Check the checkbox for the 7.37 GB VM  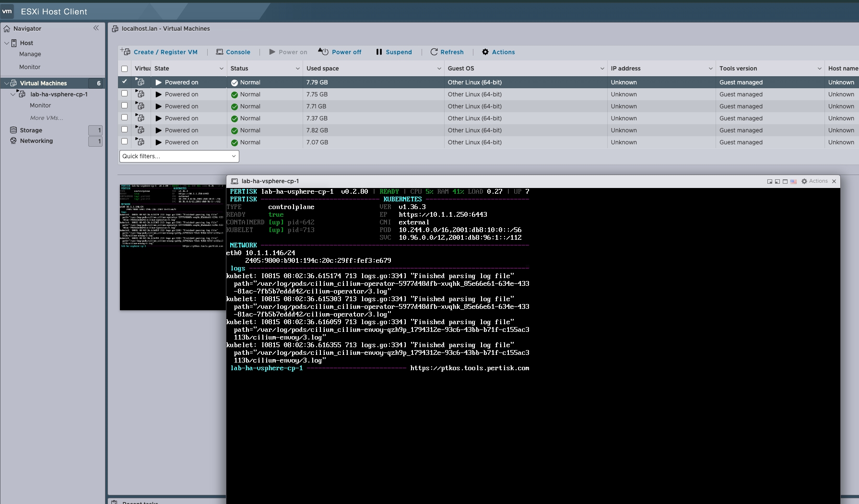point(125,117)
